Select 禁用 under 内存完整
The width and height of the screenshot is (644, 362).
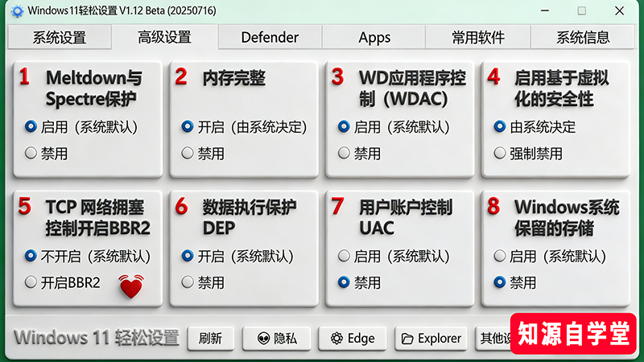188,153
